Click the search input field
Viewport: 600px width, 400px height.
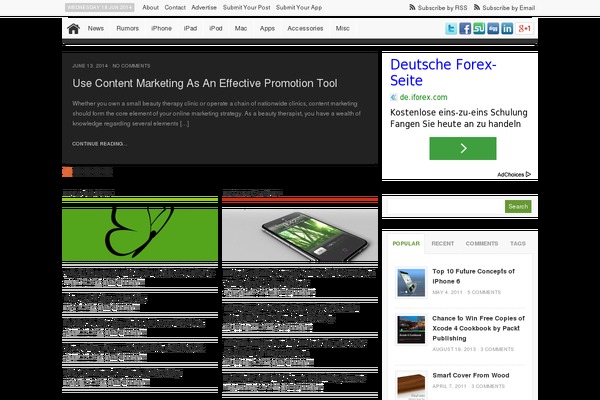pos(443,207)
